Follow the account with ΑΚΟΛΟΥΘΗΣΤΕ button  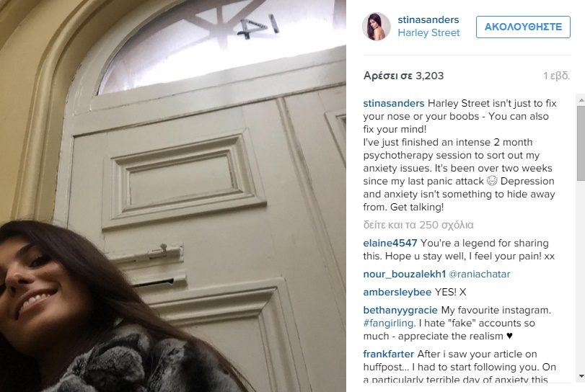[523, 27]
